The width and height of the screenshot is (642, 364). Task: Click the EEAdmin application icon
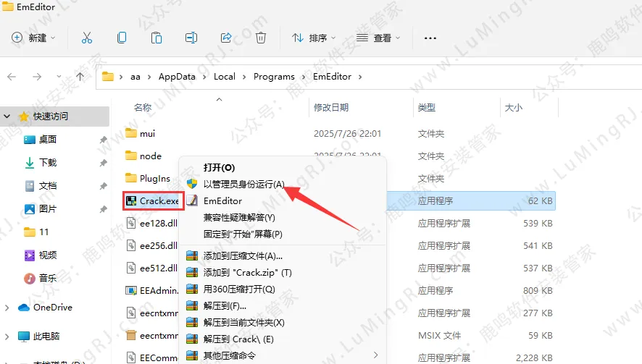point(131,291)
